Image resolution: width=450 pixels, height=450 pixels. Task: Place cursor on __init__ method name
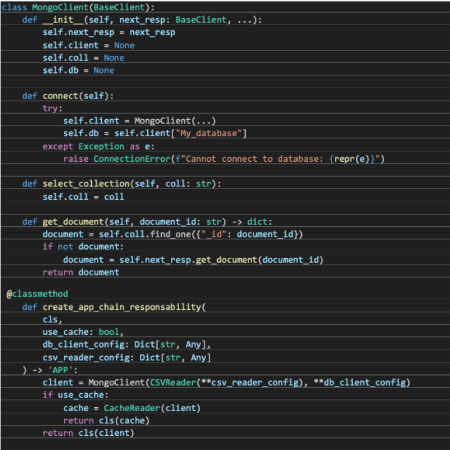coord(63,20)
